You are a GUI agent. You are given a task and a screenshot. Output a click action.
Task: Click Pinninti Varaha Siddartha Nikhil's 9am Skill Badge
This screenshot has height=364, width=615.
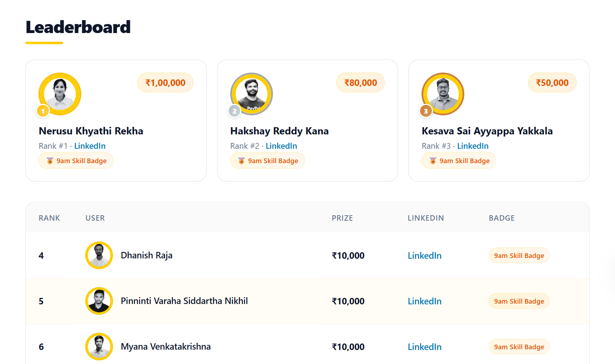(x=519, y=301)
